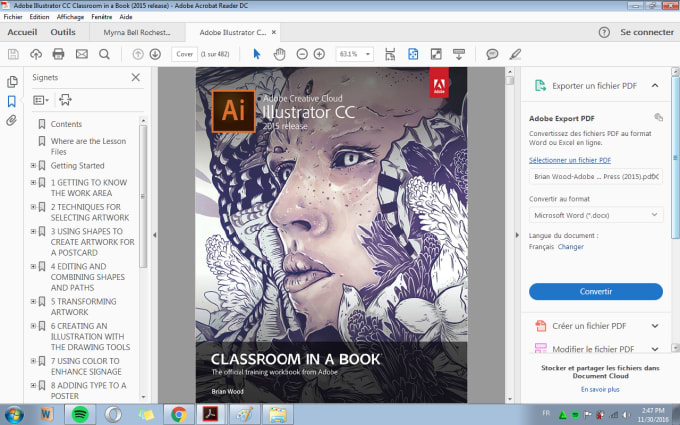
Task: Expand 5 Transforming Artwork bookmark
Action: tap(33, 301)
